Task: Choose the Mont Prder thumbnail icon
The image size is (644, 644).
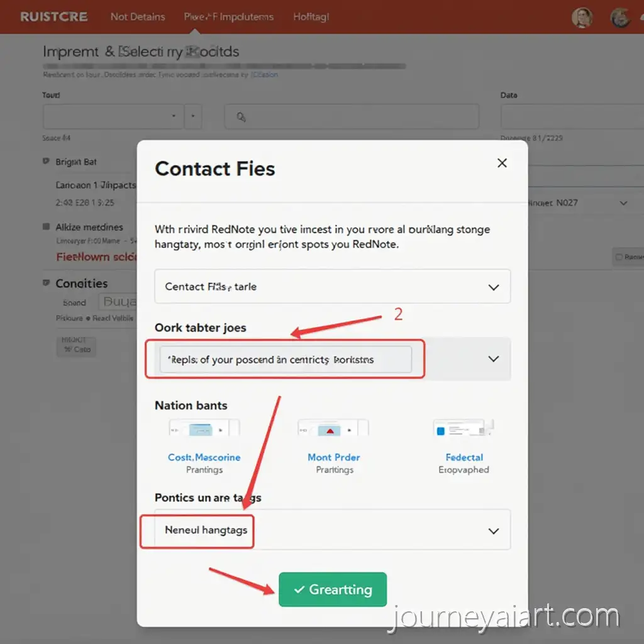Action: point(333,429)
